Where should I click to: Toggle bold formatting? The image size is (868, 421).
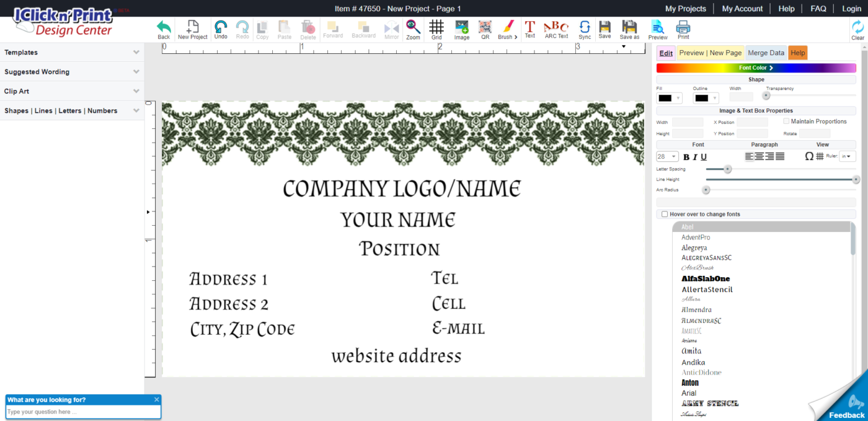tap(685, 156)
